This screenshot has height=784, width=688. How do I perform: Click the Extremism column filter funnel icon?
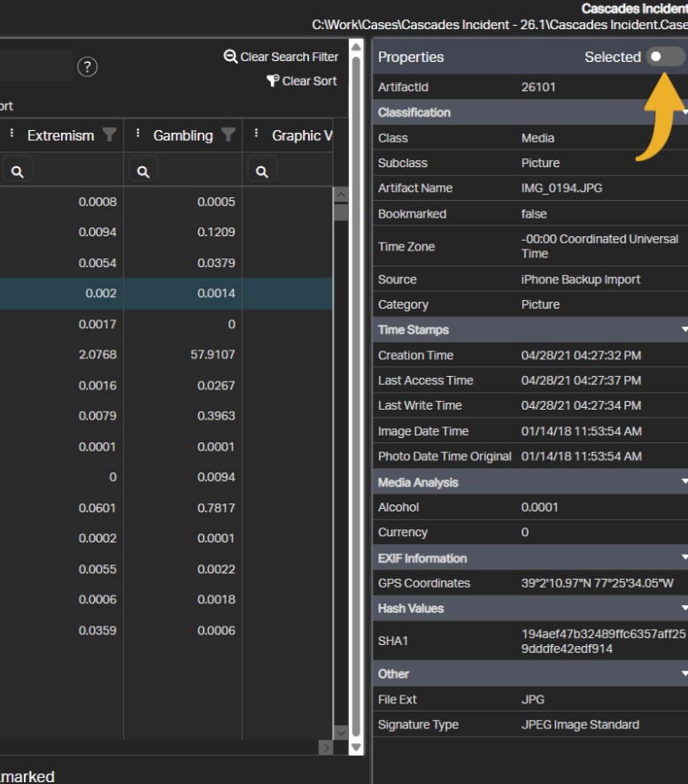point(109,135)
